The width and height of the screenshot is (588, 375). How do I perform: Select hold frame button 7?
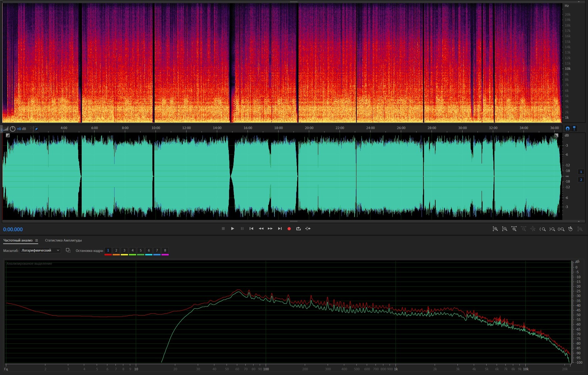coord(157,250)
